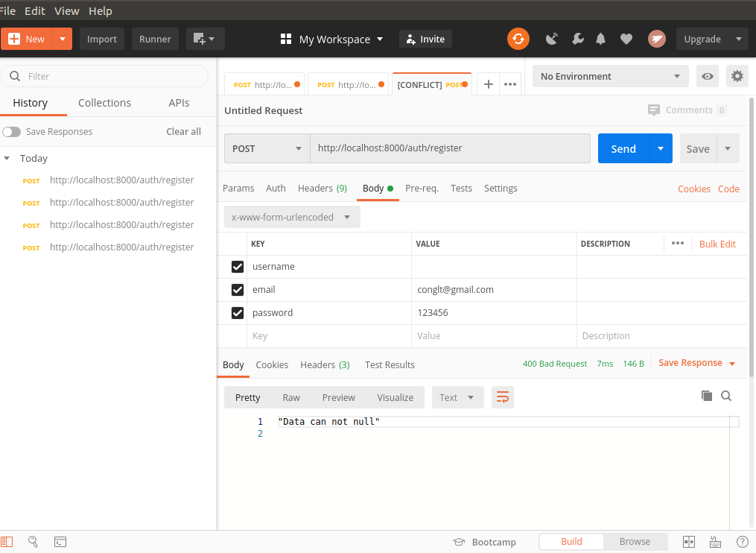The height and width of the screenshot is (553, 756).
Task: Open the Save button dropdown arrow
Action: pyautogui.click(x=728, y=148)
